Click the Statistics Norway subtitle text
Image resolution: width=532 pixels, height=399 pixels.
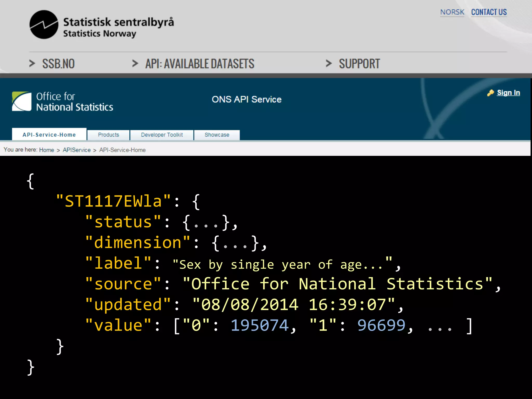tap(100, 34)
